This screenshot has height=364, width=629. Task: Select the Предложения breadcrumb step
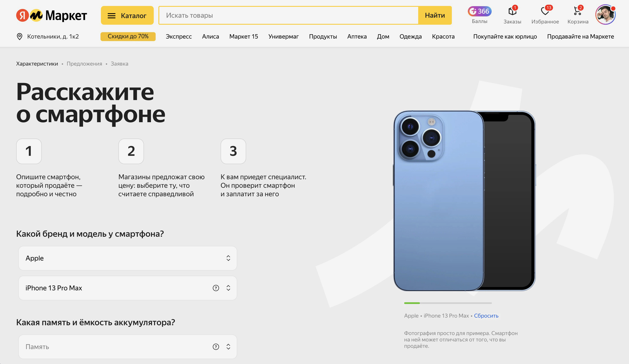[84, 64]
